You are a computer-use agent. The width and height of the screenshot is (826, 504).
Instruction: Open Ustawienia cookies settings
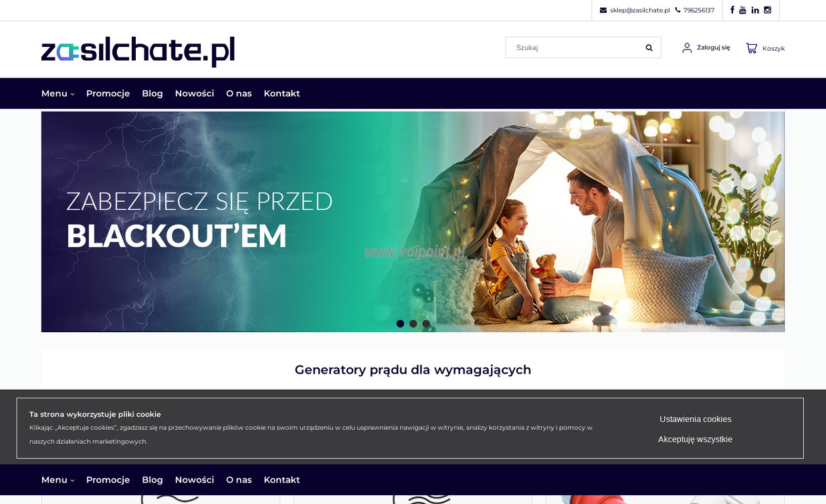(x=696, y=419)
